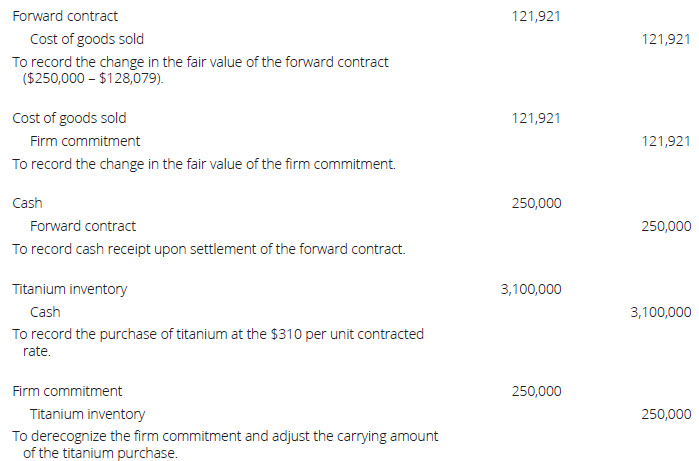
Task: Select the 3,100,000 debit amount
Action: pos(530,289)
